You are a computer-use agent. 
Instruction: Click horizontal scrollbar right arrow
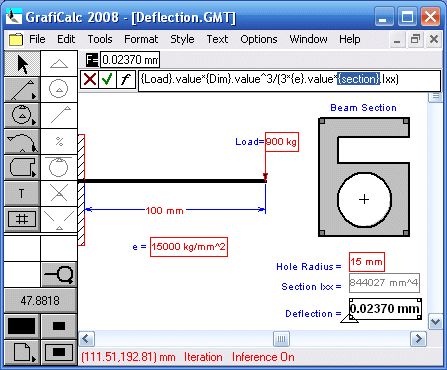[x=418, y=339]
